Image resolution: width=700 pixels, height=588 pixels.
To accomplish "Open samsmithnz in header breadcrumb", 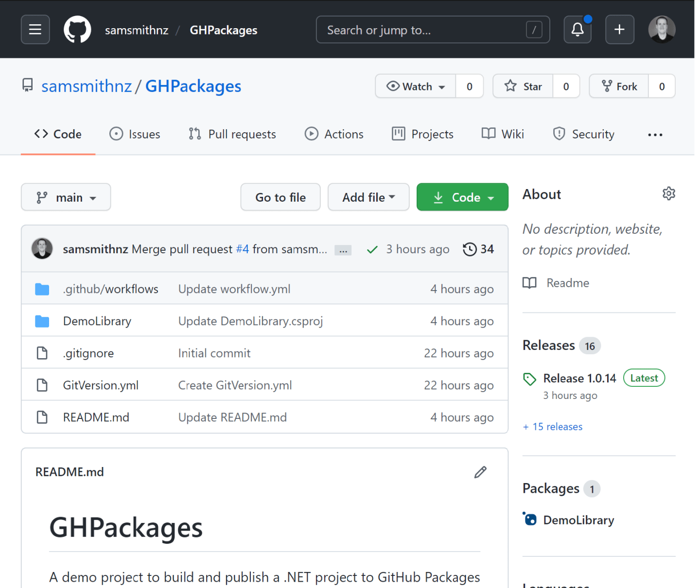I will point(137,30).
